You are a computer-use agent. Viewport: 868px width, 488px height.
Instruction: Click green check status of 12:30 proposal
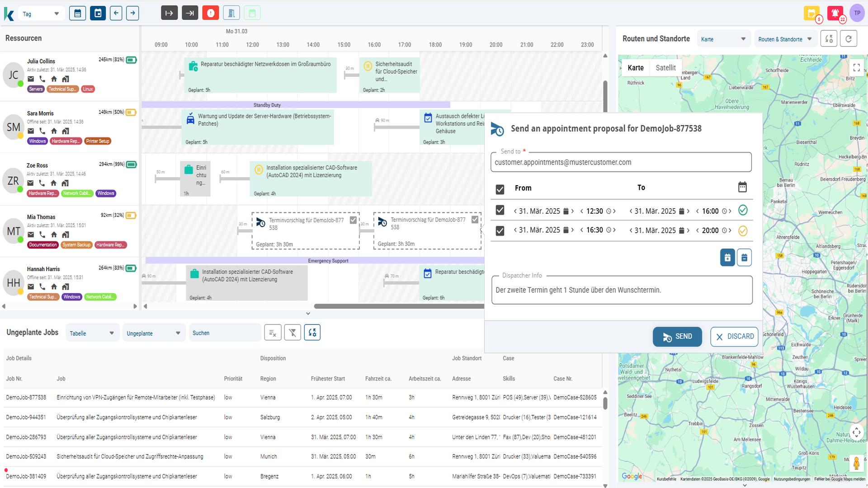pyautogui.click(x=742, y=210)
